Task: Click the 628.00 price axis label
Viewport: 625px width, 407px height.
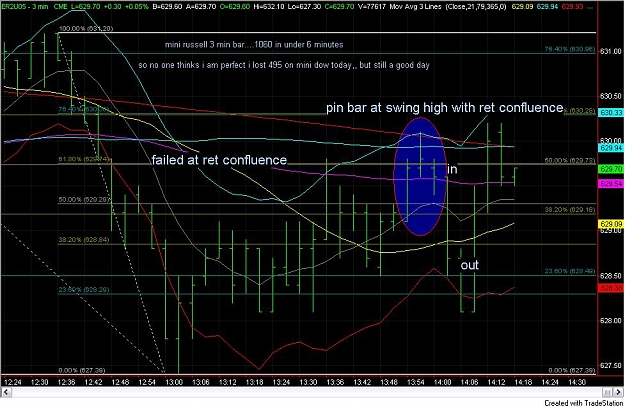Action: point(611,320)
